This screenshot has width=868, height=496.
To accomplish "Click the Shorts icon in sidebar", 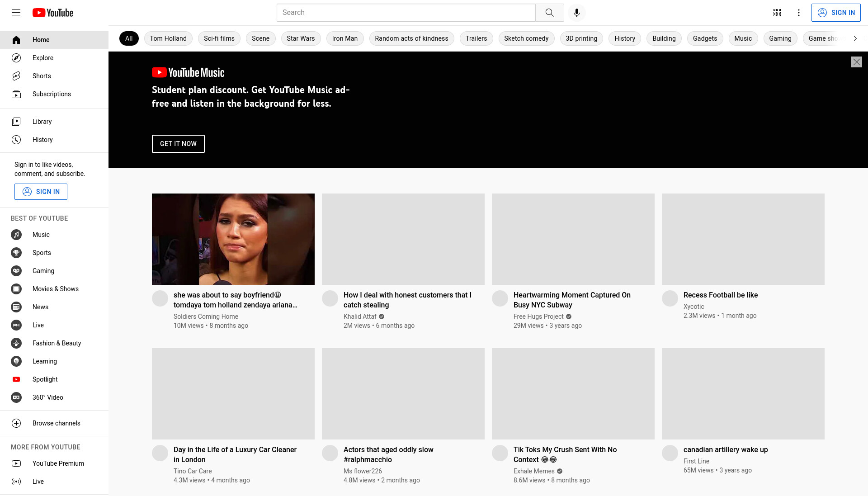I will pyautogui.click(x=16, y=76).
